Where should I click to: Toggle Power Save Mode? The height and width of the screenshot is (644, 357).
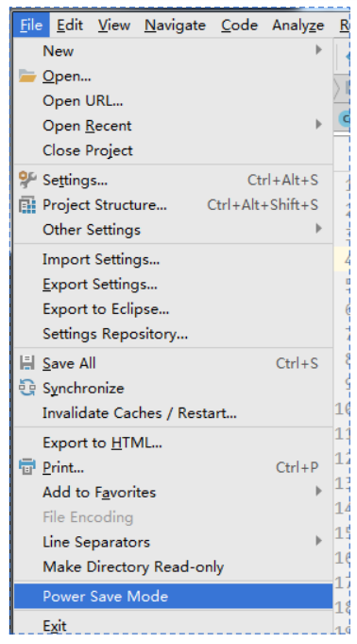(x=173, y=596)
